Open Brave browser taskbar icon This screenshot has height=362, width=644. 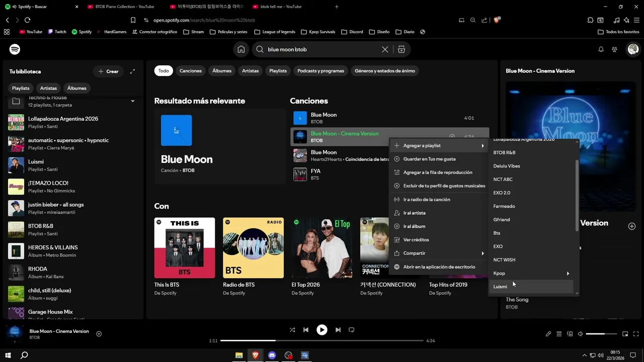click(x=256, y=355)
